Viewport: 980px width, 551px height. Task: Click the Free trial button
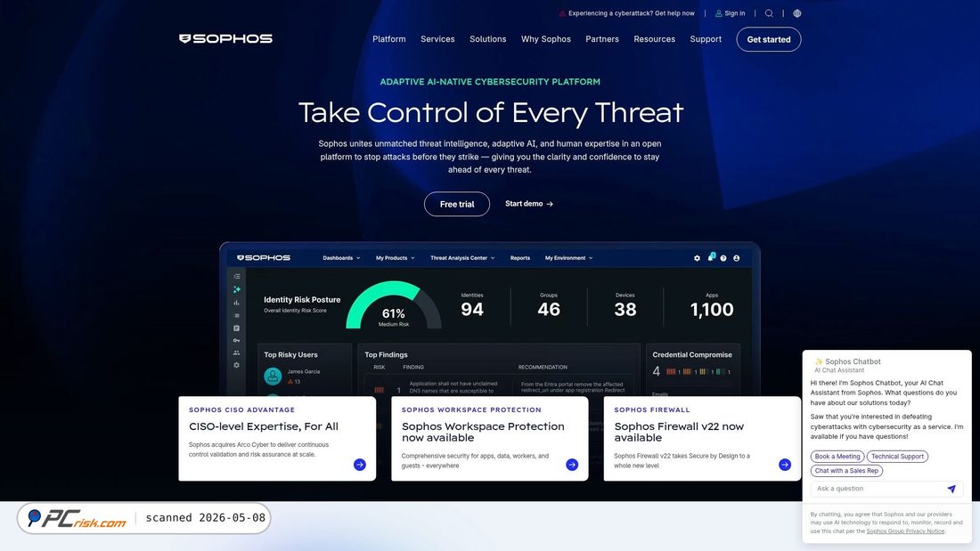[x=457, y=204]
